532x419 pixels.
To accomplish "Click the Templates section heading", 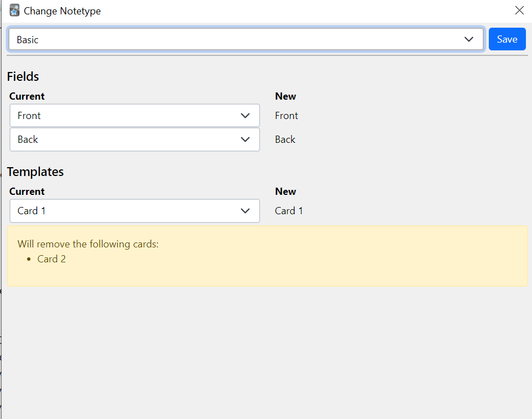I will pyautogui.click(x=35, y=172).
